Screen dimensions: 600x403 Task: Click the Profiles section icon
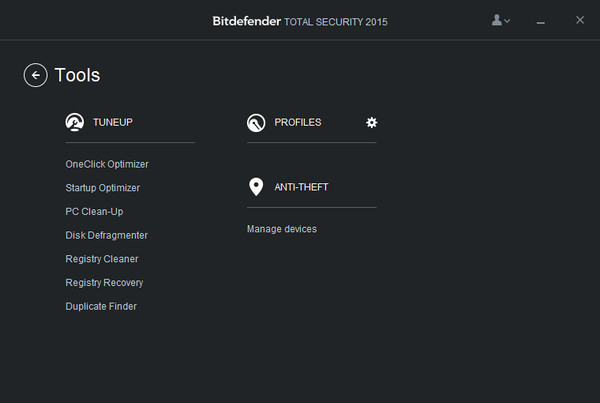(x=256, y=122)
